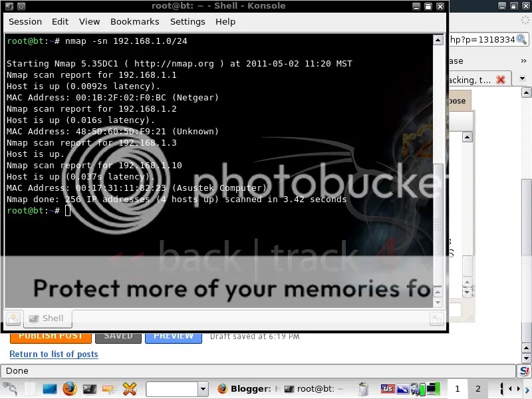Click browser page scrollbar up arrow
The image size is (532, 399).
(x=526, y=92)
